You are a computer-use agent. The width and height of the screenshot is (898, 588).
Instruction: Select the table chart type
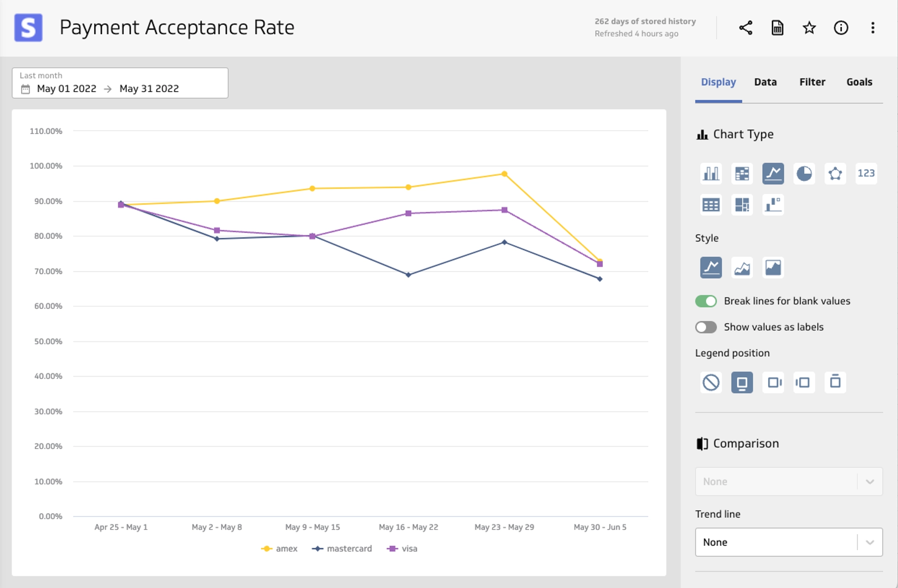pos(711,205)
